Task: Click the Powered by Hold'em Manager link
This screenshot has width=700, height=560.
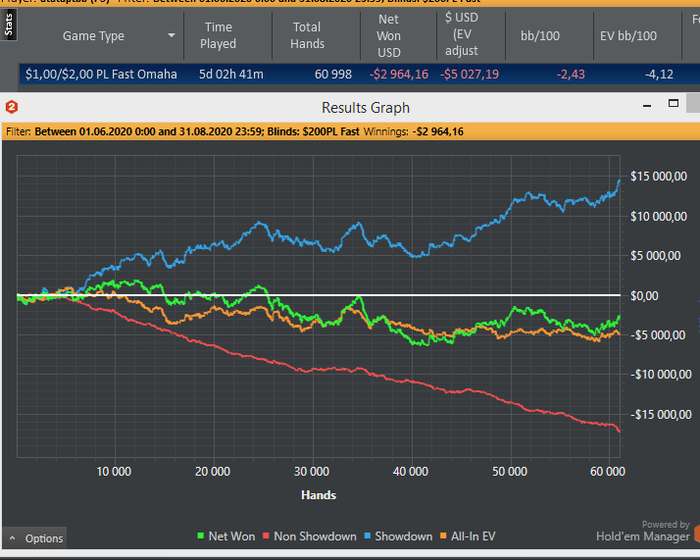Action: point(643,531)
